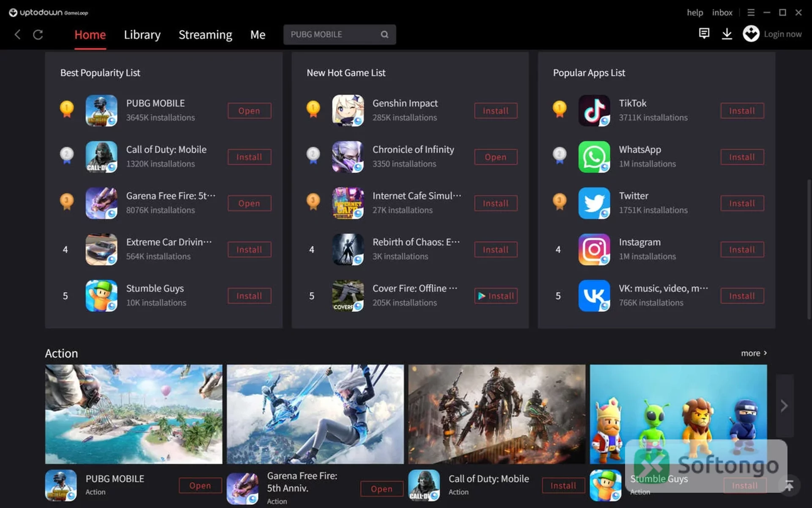Open the help link
The image size is (812, 508).
coord(695,13)
